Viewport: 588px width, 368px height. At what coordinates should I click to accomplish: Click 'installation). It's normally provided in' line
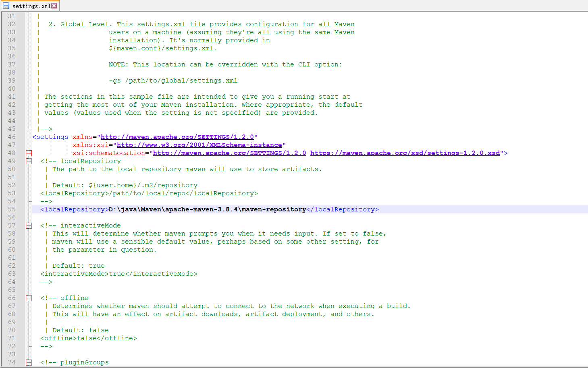click(x=189, y=40)
